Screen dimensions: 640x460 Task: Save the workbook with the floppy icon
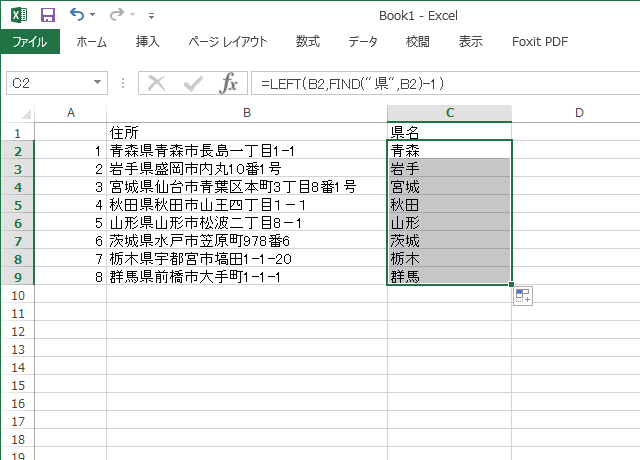pos(48,15)
